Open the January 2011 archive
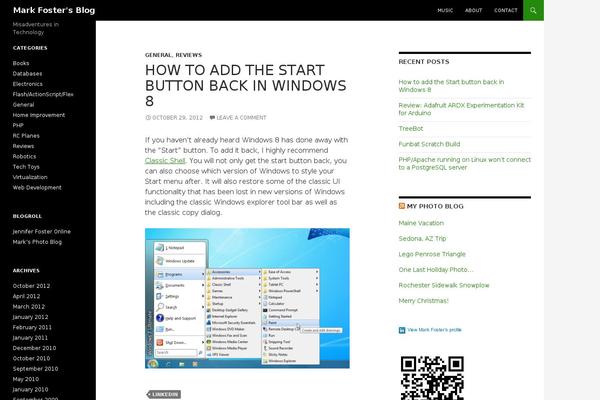 coord(30,338)
